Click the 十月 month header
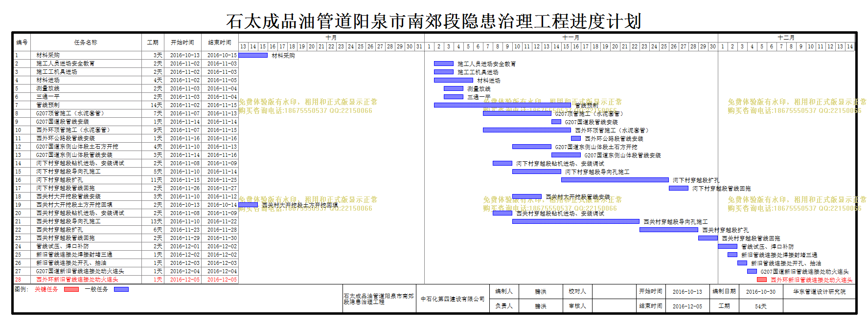868x325 pixels. [331, 38]
